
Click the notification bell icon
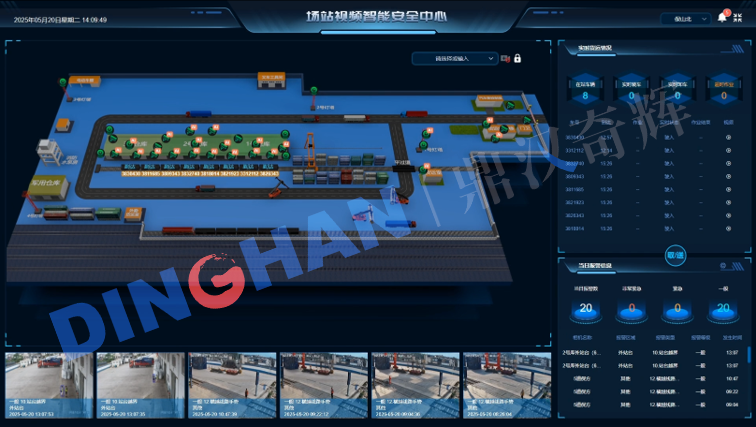point(722,18)
